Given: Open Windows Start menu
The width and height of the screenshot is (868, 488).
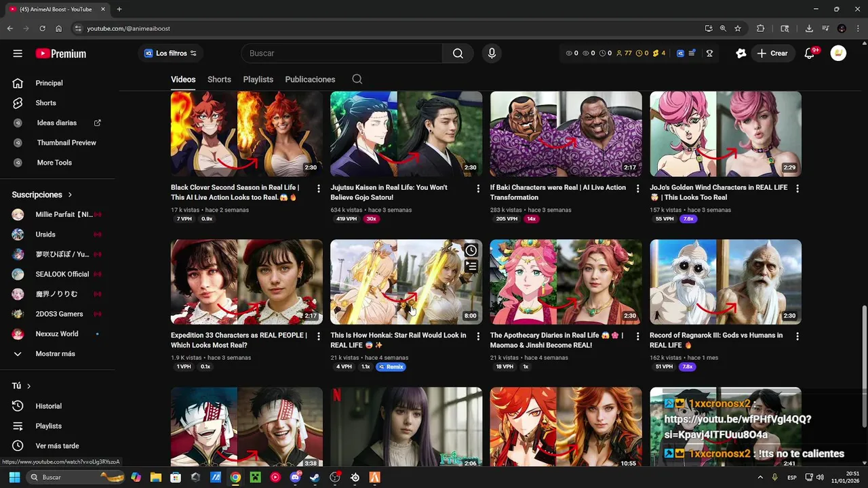Looking at the screenshot, I should (x=14, y=477).
